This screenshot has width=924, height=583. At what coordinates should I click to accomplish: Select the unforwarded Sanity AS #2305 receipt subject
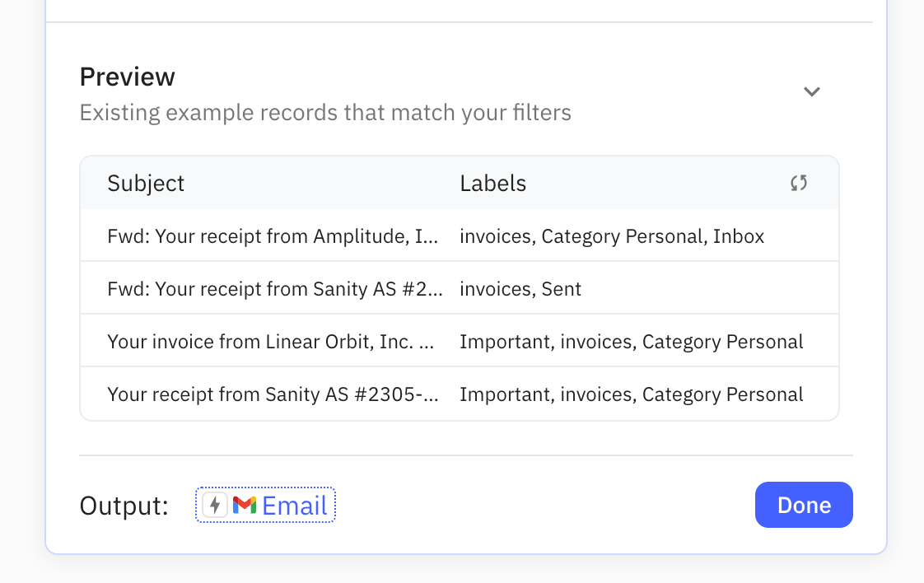272,394
